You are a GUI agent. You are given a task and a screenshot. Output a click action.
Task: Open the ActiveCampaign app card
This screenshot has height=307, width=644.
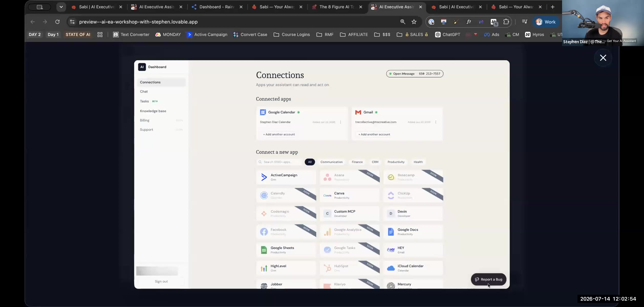tap(286, 177)
